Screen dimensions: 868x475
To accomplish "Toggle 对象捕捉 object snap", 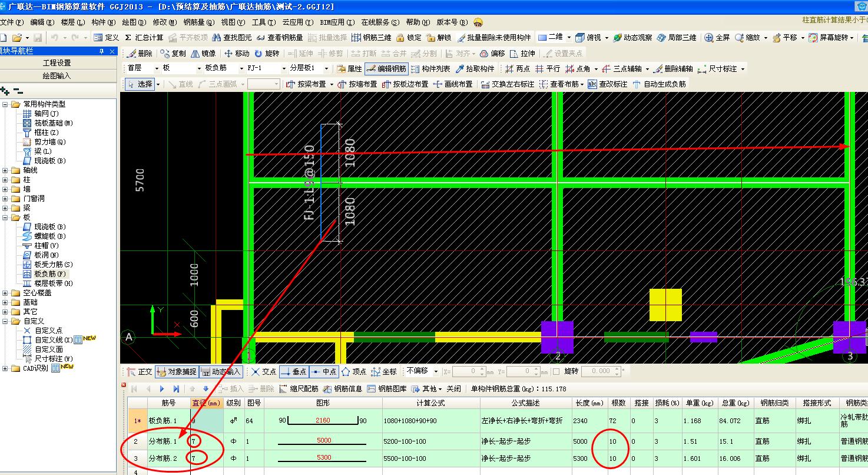I will (177, 372).
